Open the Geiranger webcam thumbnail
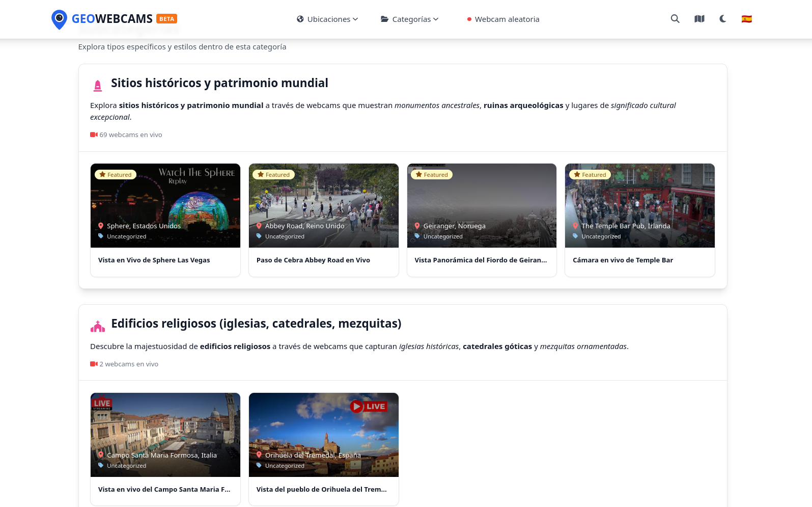Screen dimensions: 812x507 point(482,205)
